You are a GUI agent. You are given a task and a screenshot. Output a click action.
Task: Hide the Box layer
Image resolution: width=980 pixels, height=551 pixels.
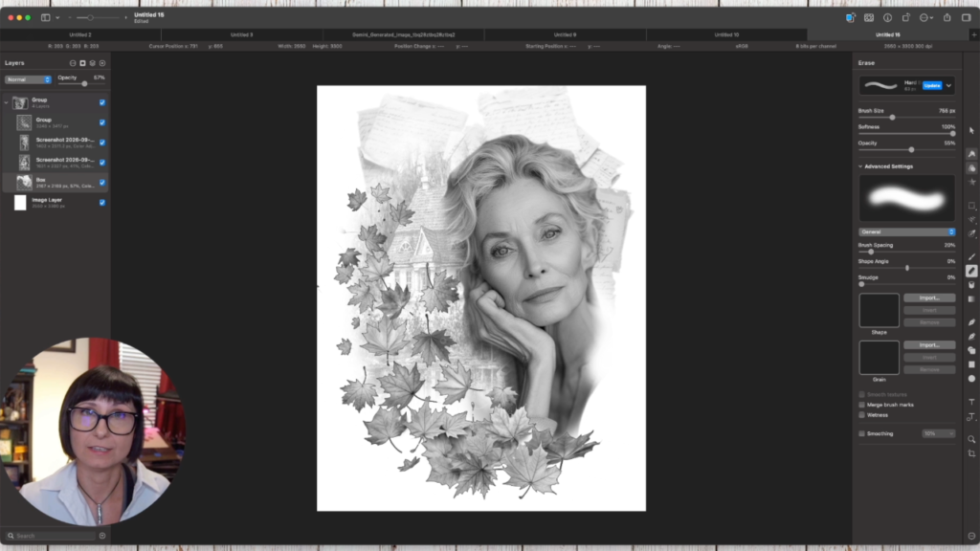click(102, 183)
